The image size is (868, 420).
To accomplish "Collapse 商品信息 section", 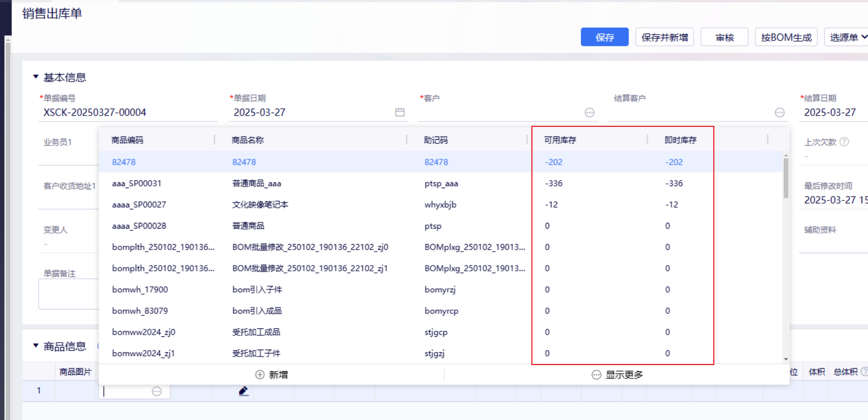I will click(x=36, y=346).
